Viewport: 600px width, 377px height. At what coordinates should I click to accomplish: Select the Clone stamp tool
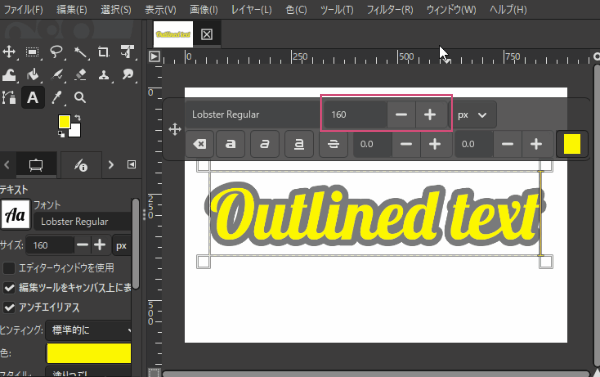tap(104, 75)
